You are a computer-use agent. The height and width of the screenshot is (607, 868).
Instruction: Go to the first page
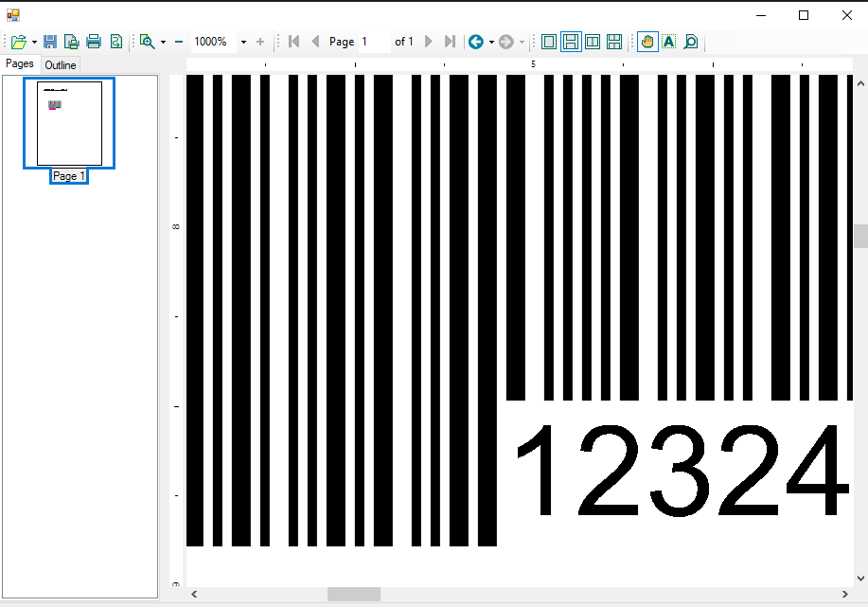pos(294,42)
